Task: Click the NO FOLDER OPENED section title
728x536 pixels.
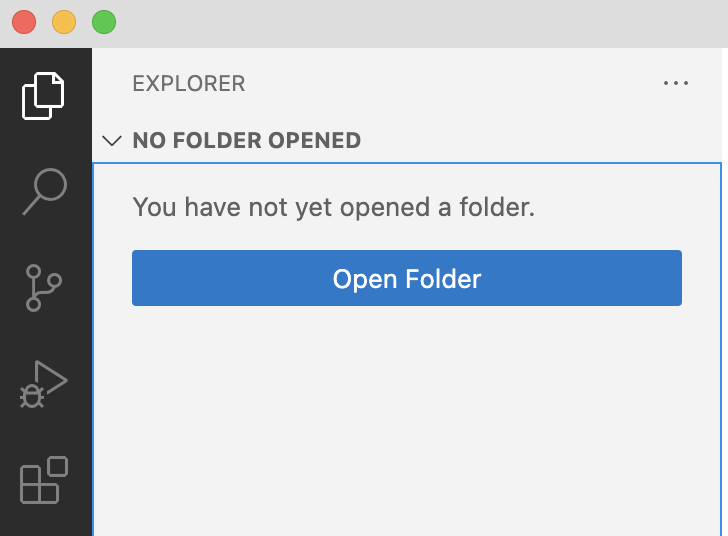Action: pos(246,141)
